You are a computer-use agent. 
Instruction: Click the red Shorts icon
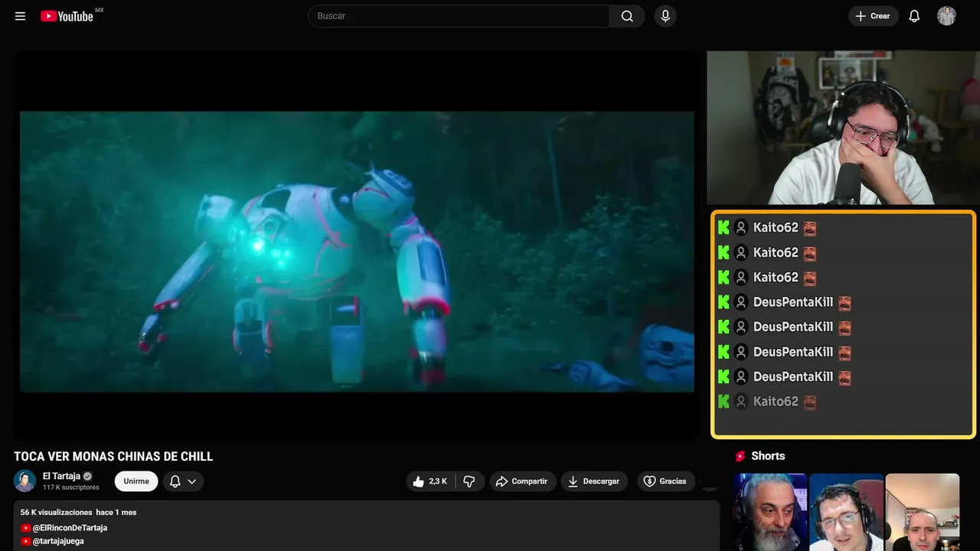740,456
